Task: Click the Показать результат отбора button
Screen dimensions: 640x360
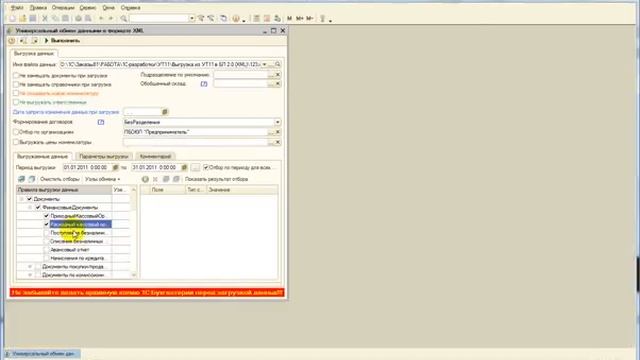Action: 216,179
